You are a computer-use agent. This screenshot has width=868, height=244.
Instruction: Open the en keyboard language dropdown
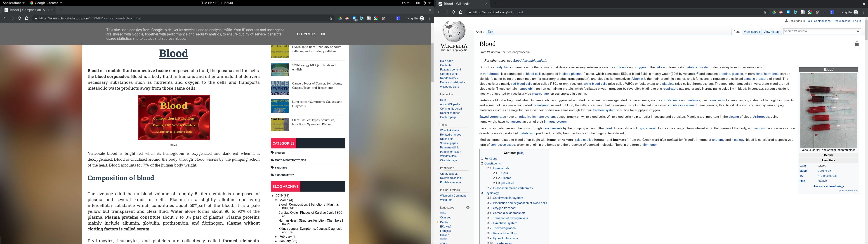pyautogui.click(x=405, y=3)
